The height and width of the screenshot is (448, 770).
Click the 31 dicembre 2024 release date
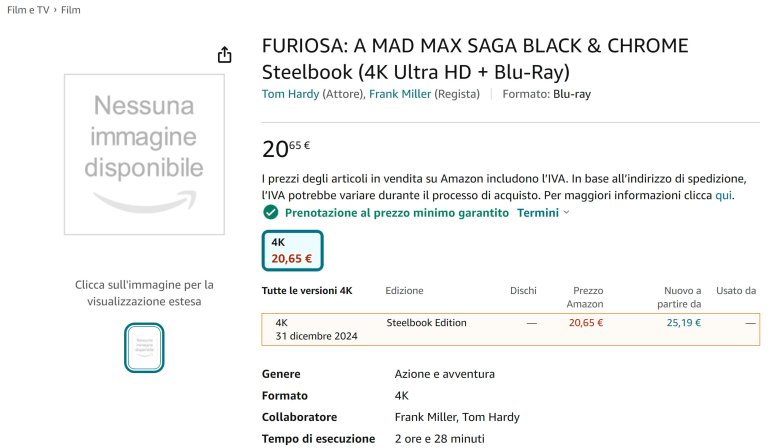click(316, 337)
